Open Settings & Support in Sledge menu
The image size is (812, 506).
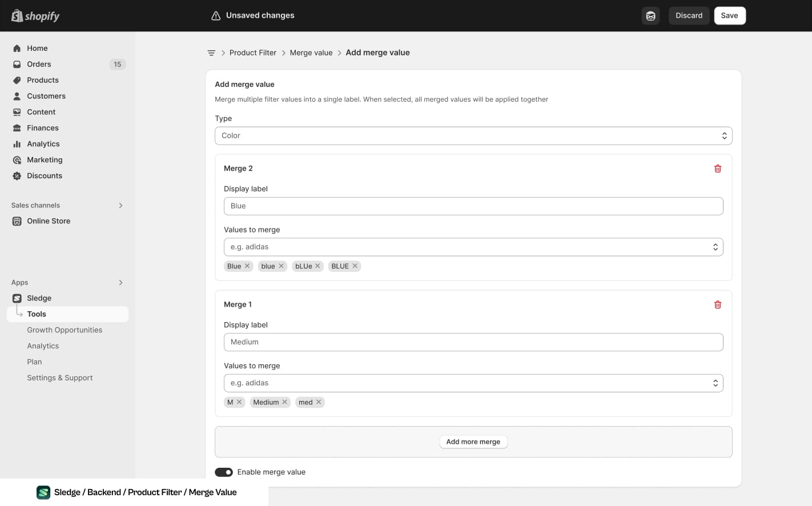[x=60, y=378]
